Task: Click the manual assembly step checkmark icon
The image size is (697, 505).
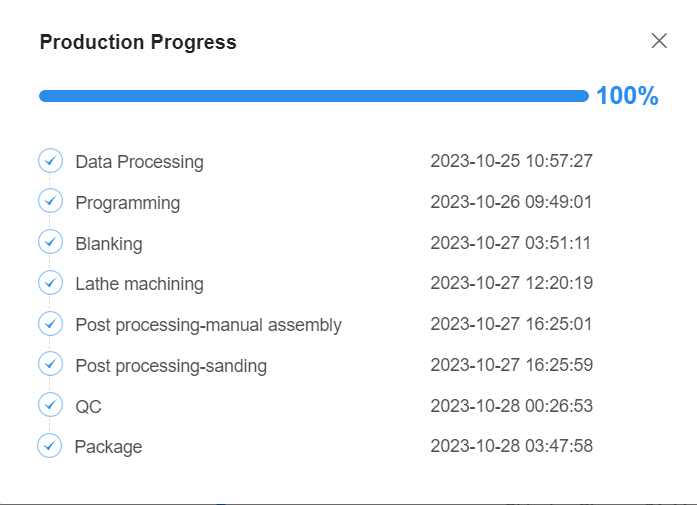Action: point(50,324)
